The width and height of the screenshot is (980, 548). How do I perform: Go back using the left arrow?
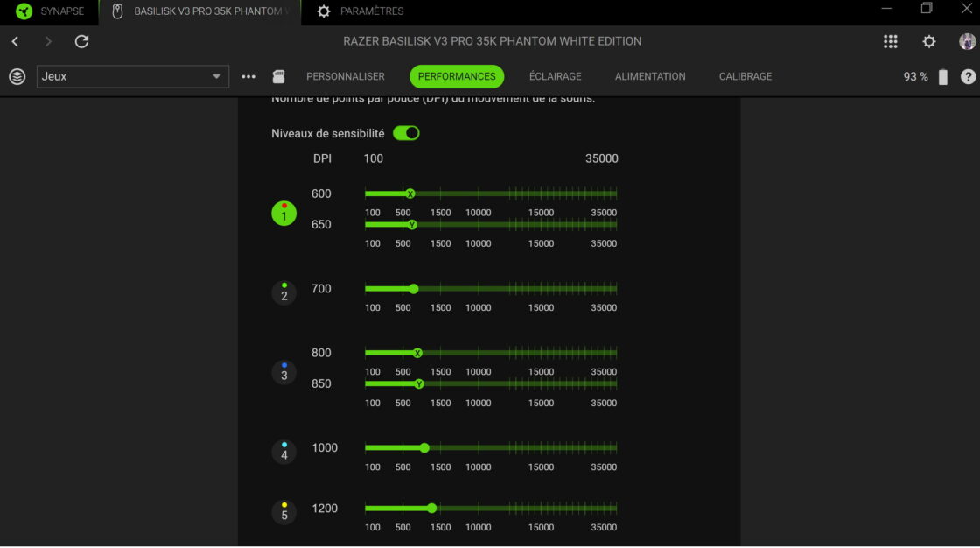(x=15, y=41)
